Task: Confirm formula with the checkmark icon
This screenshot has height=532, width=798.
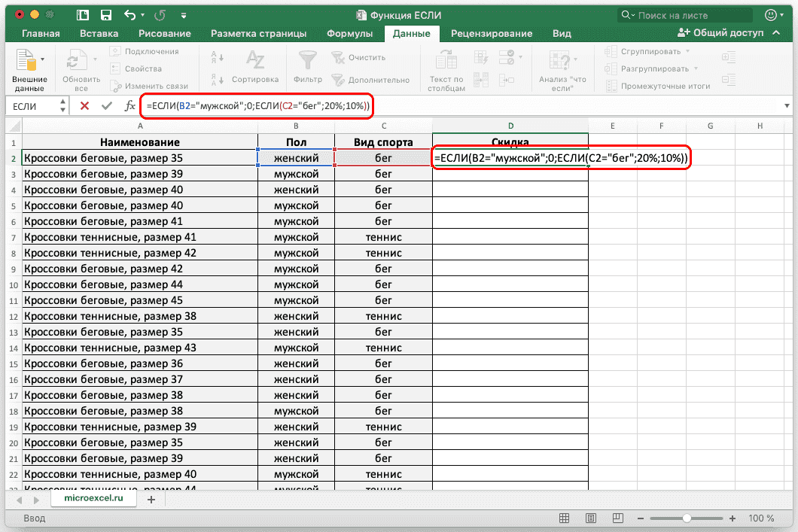Action: pos(106,106)
